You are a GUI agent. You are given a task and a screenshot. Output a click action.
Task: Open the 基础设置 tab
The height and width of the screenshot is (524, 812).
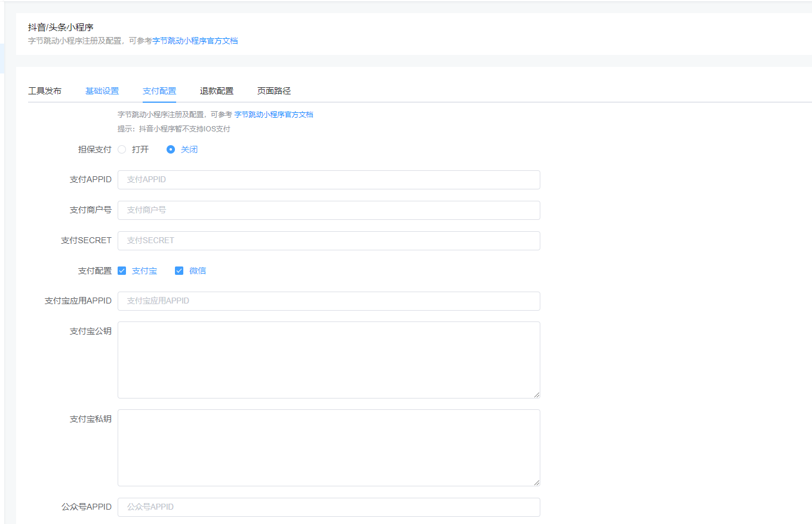click(x=102, y=91)
